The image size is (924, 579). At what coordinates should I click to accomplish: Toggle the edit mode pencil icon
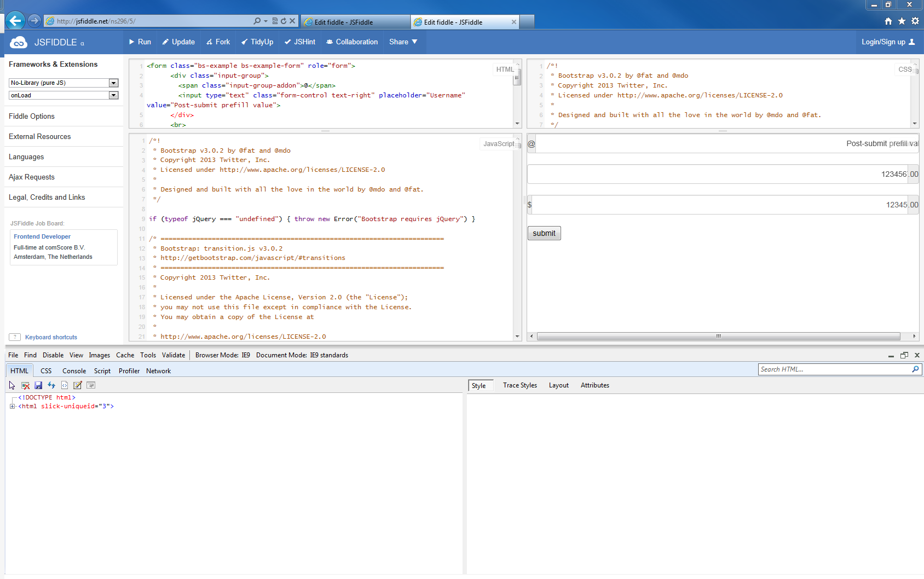78,385
